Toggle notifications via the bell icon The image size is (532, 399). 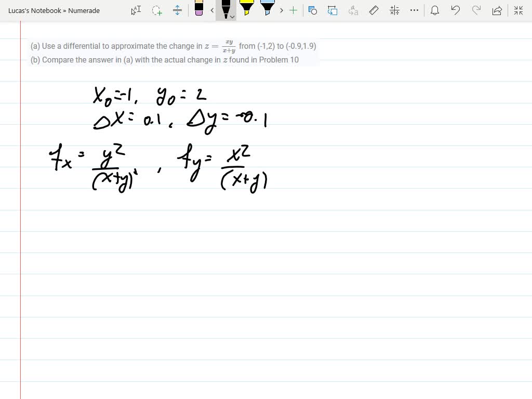coord(435,10)
